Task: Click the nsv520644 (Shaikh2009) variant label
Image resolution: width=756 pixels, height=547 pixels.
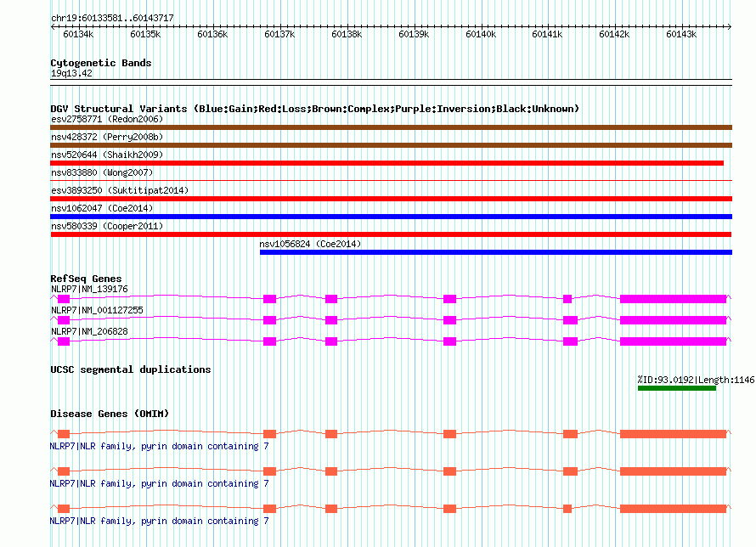Action: pos(107,155)
